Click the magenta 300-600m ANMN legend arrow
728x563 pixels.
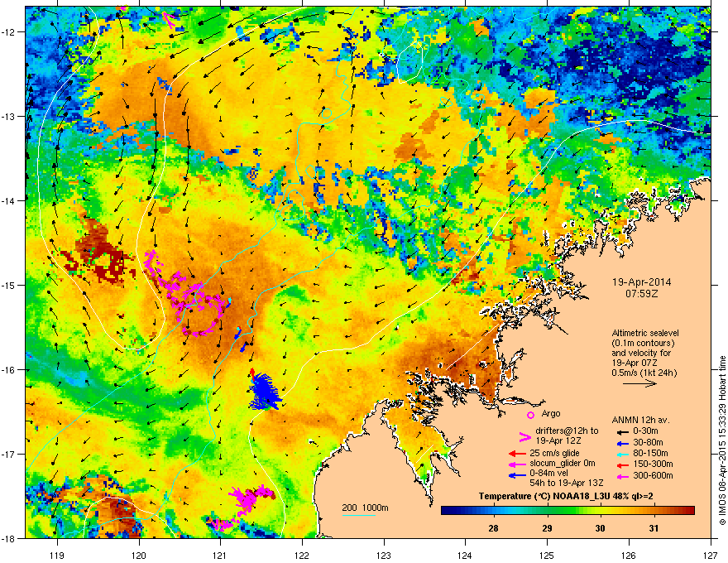tap(623, 476)
